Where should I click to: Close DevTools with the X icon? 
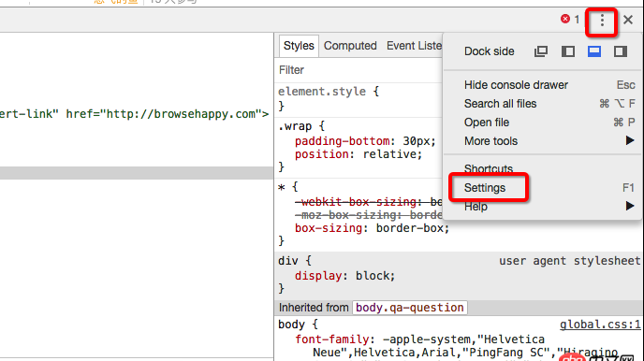tap(628, 20)
